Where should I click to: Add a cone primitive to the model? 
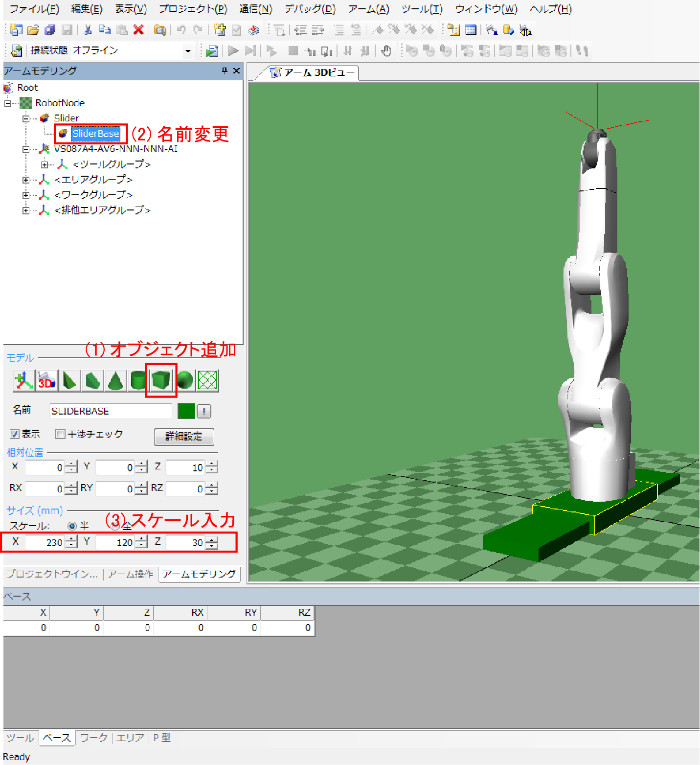pos(115,380)
